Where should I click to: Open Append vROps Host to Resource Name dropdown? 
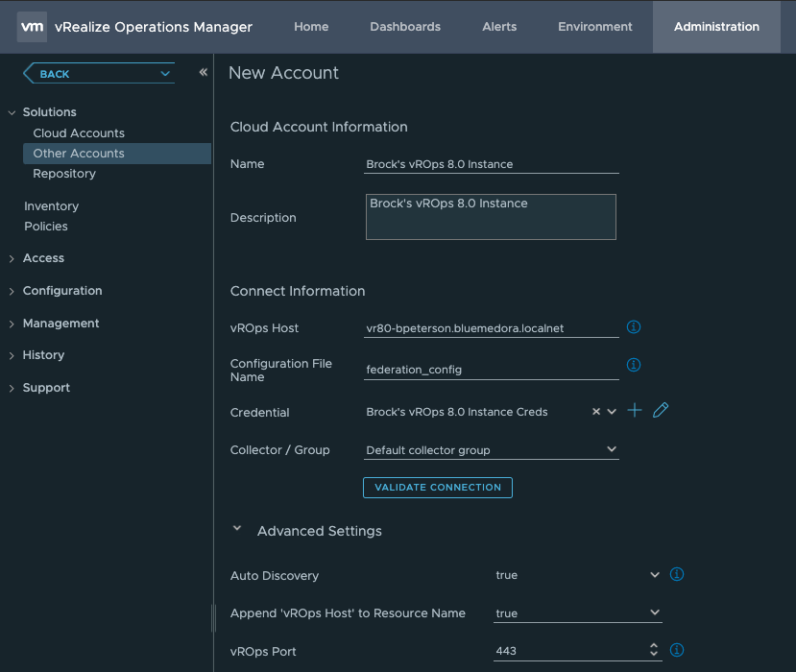655,612
